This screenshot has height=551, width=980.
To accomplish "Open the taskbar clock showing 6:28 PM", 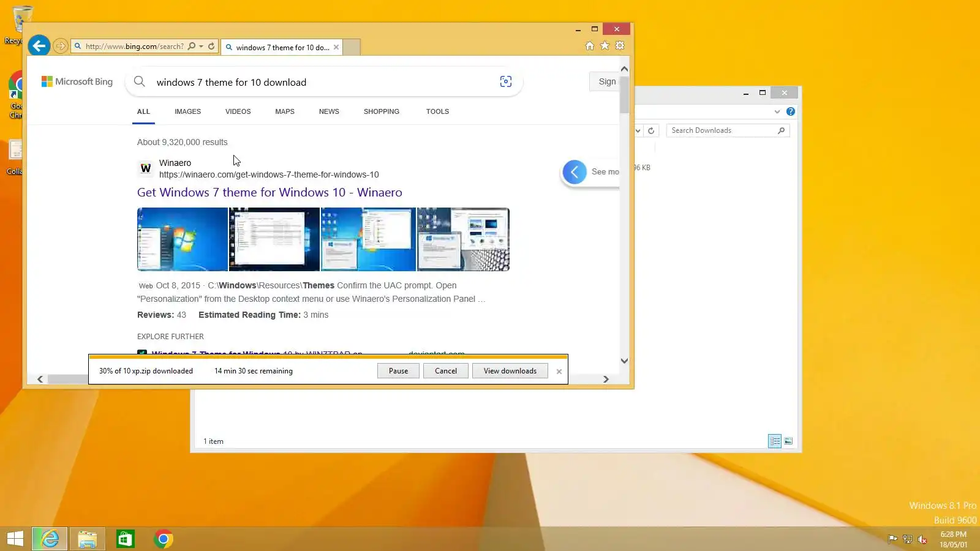I will pos(954,539).
